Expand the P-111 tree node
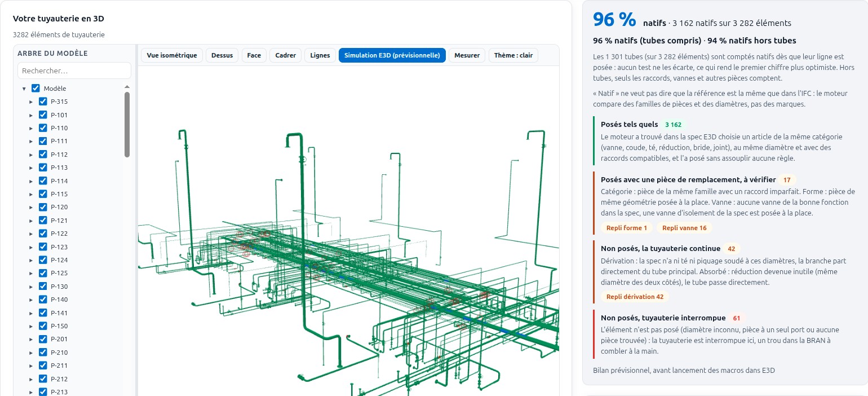Image resolution: width=868 pixels, height=396 pixels. tap(31, 141)
